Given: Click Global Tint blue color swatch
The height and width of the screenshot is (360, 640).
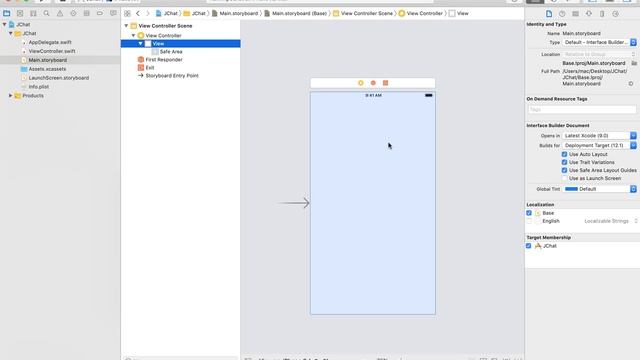Looking at the screenshot, I should tap(571, 189).
